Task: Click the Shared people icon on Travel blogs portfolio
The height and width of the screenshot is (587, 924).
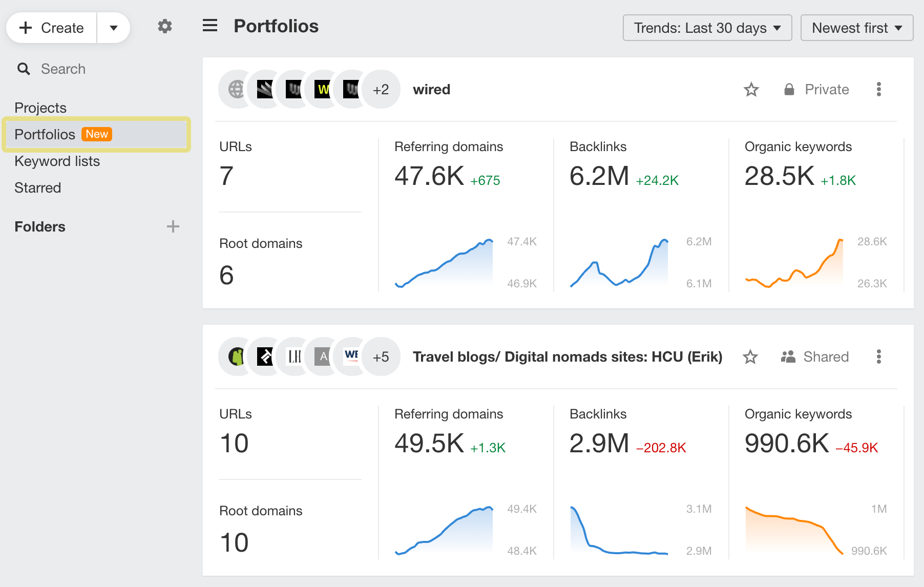Action: coord(788,357)
